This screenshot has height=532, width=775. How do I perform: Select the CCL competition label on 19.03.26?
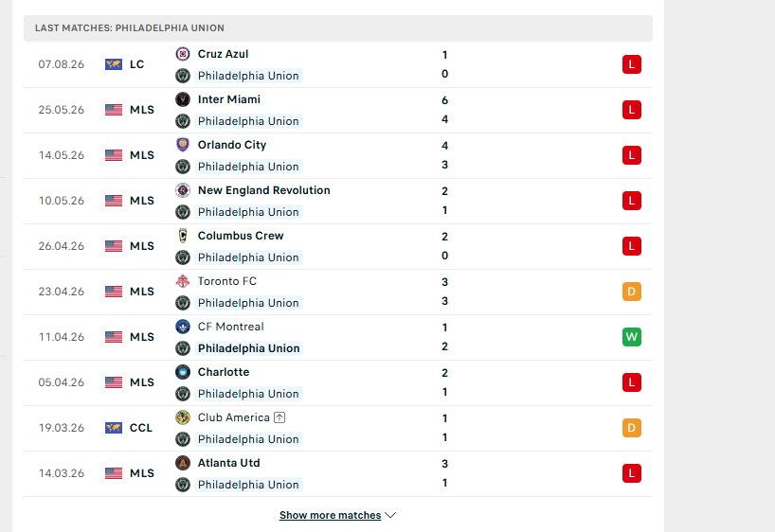tap(141, 428)
